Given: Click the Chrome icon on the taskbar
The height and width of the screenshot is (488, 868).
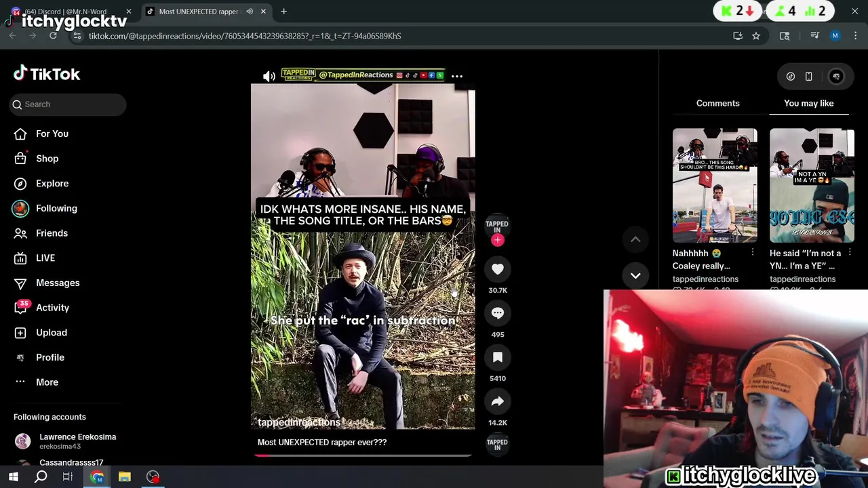Looking at the screenshot, I should pos(97,477).
